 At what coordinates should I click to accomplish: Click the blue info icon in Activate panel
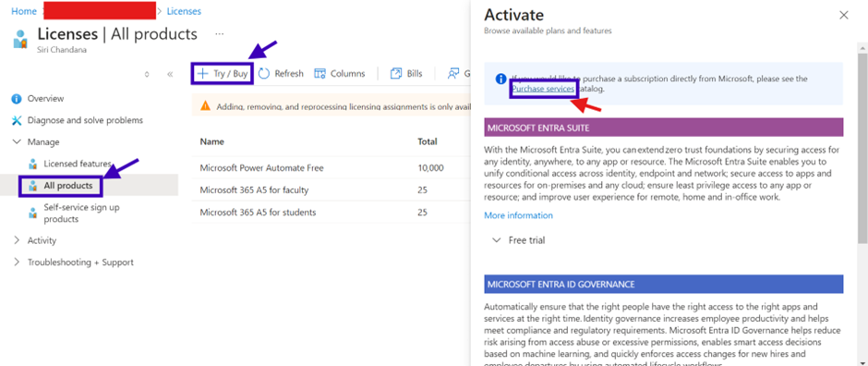click(x=500, y=79)
